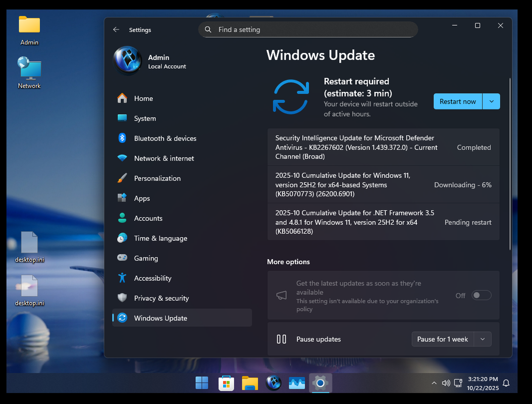Open Network & internet settings
Image resolution: width=532 pixels, height=404 pixels.
(182, 158)
